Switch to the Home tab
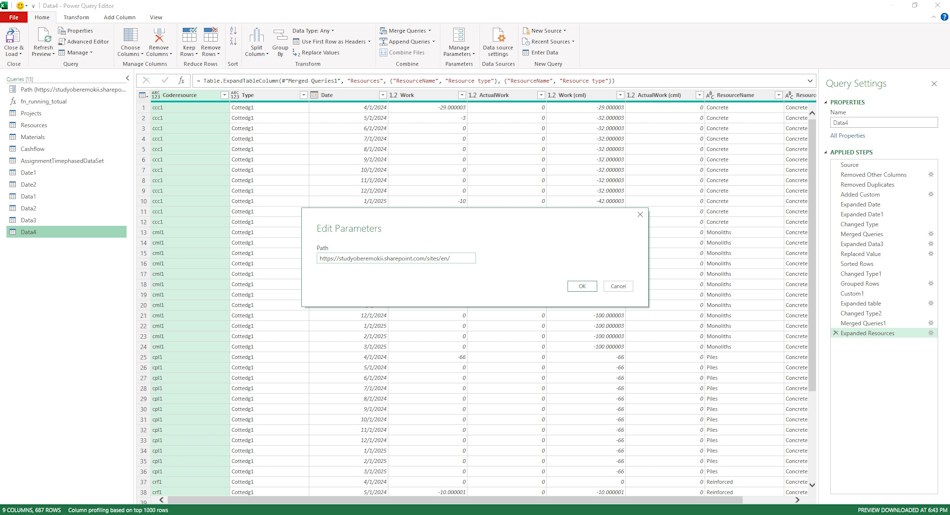This screenshot has width=950, height=515. tap(42, 18)
